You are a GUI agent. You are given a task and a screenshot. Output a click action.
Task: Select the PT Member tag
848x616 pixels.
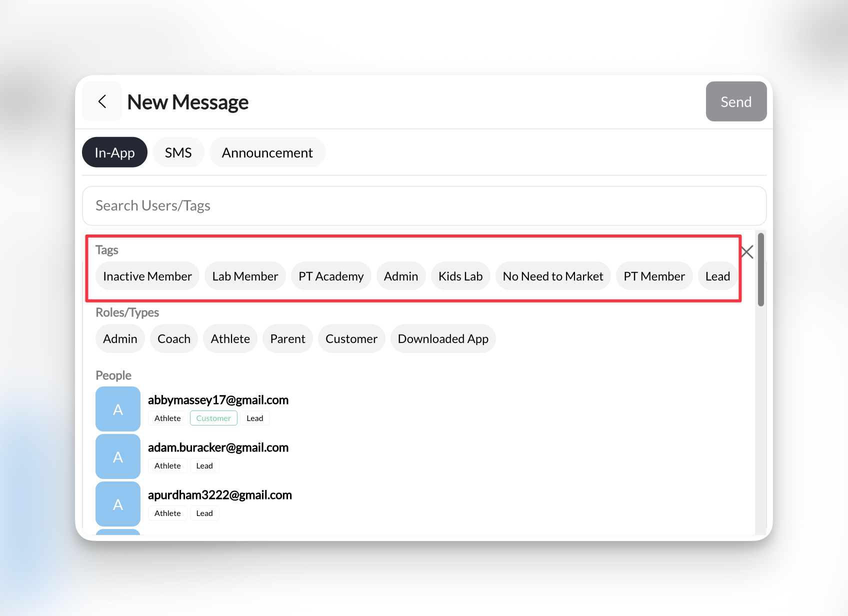[x=654, y=275]
